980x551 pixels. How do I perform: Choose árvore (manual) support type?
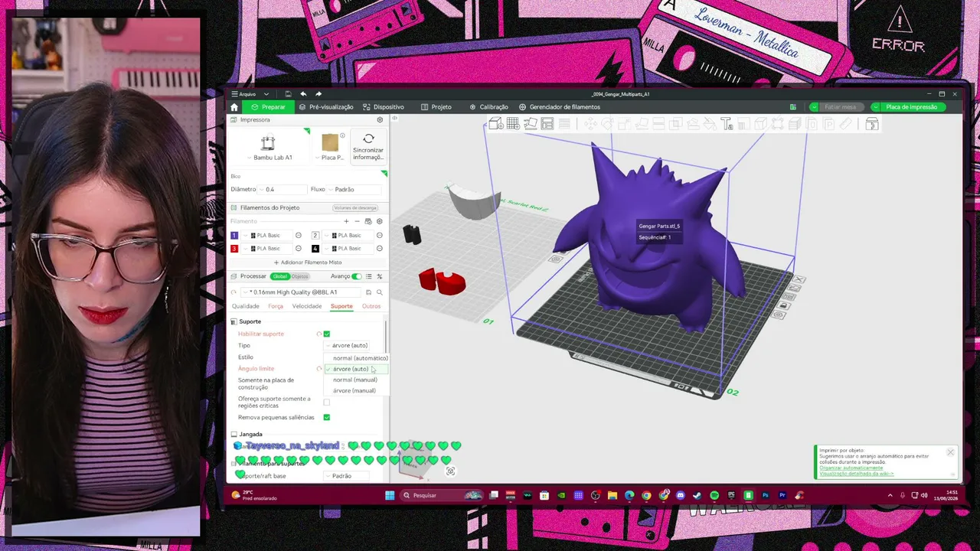tap(357, 390)
